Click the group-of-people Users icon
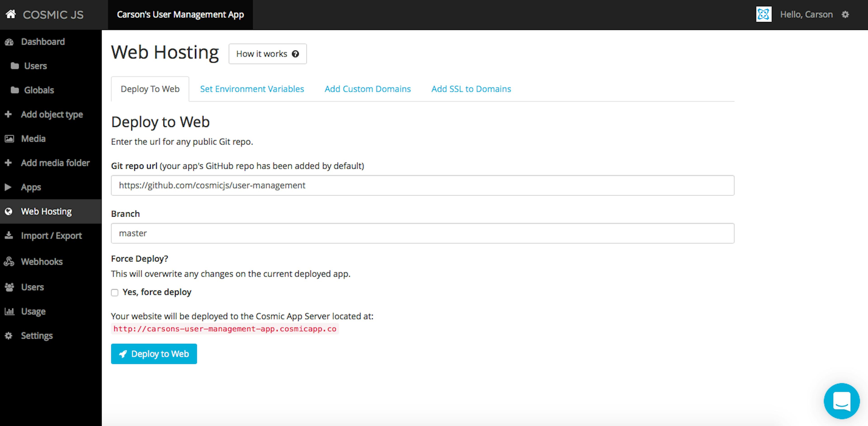The height and width of the screenshot is (426, 868). pos(9,287)
